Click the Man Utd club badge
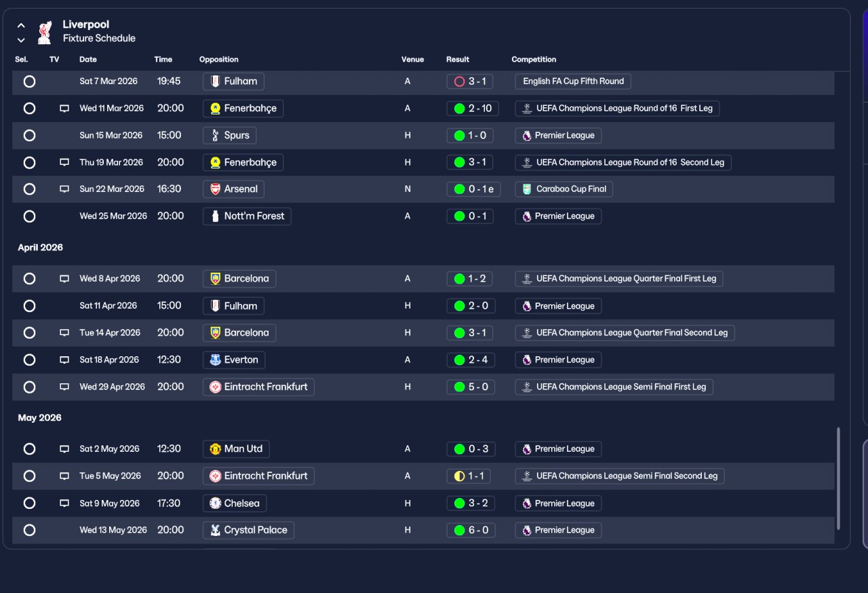The height and width of the screenshot is (593, 868). pos(216,449)
